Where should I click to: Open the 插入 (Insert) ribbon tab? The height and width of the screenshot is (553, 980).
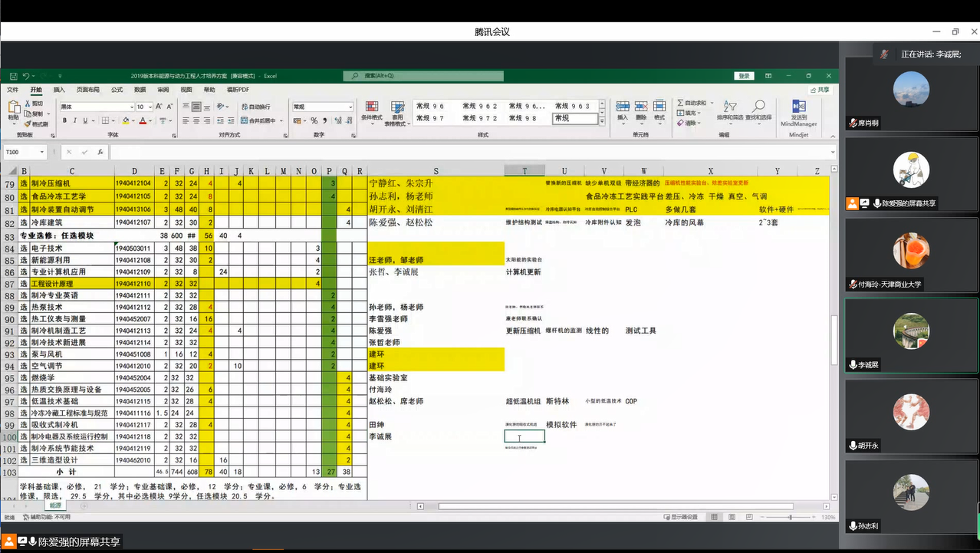tap(60, 90)
